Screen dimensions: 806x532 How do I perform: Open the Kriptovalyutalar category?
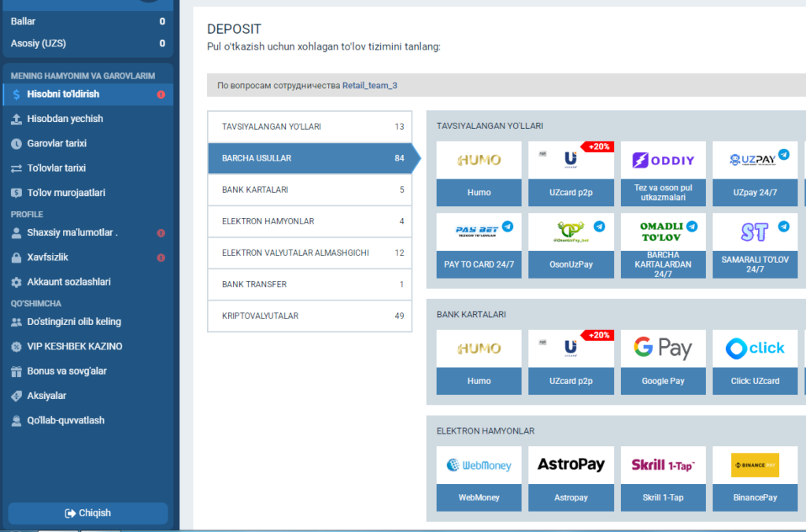[309, 316]
